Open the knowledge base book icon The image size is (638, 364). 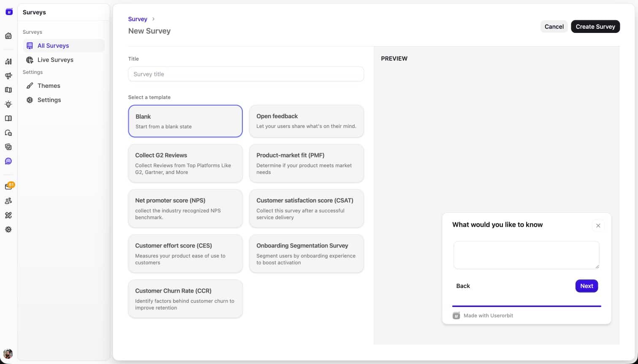click(8, 118)
